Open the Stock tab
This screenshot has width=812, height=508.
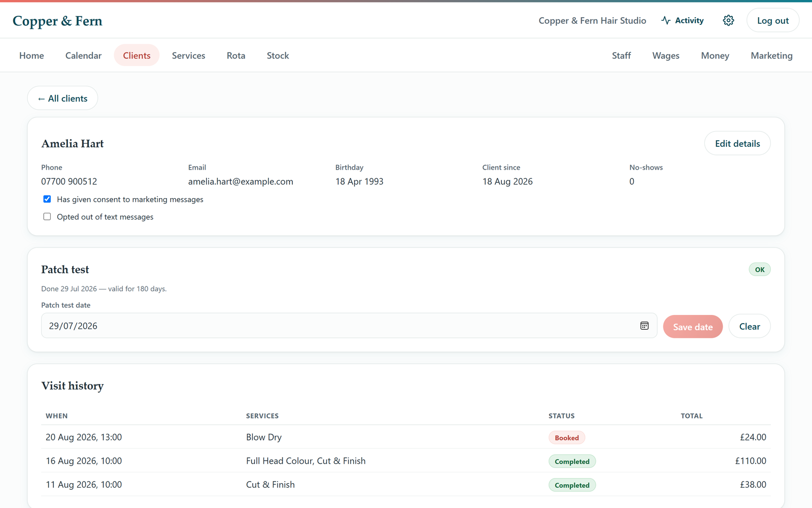tap(278, 55)
